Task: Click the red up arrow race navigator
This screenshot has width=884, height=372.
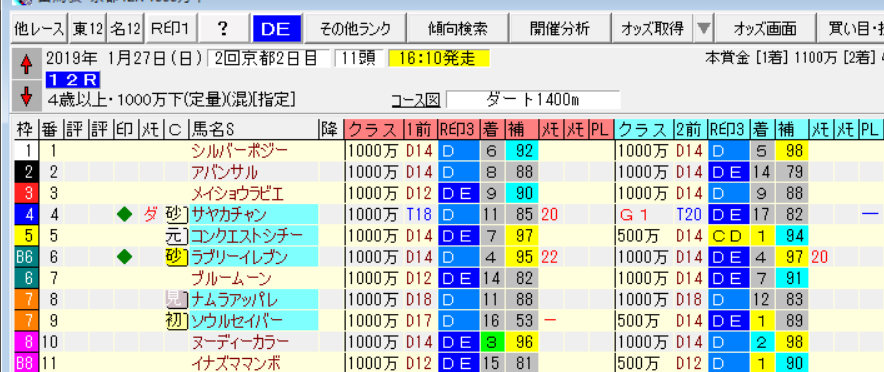Action: (x=26, y=65)
